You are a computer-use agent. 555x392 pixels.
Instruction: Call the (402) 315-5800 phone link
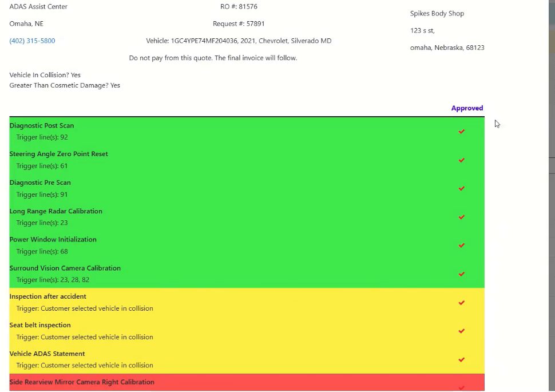tap(32, 41)
